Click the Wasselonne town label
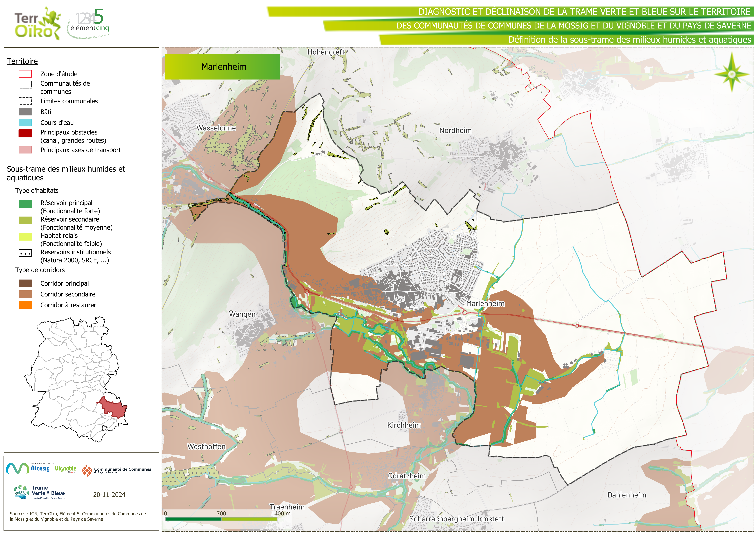Viewport: 756px width, 534px height. coord(216,128)
